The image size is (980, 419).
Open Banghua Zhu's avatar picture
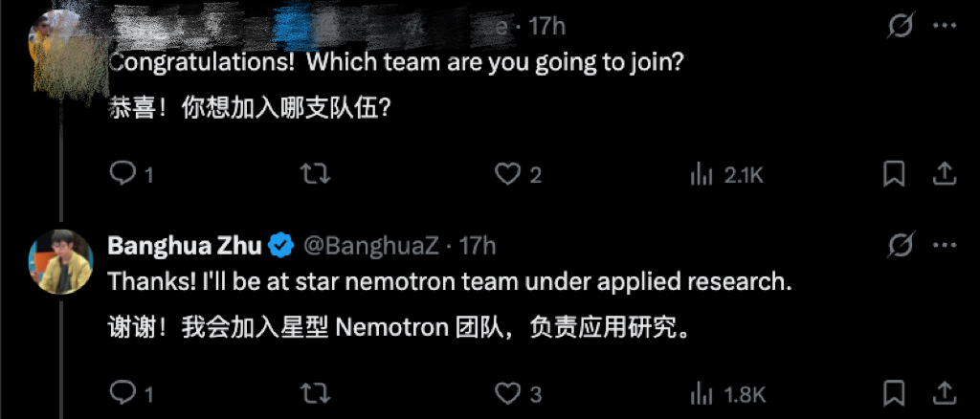[x=59, y=261]
